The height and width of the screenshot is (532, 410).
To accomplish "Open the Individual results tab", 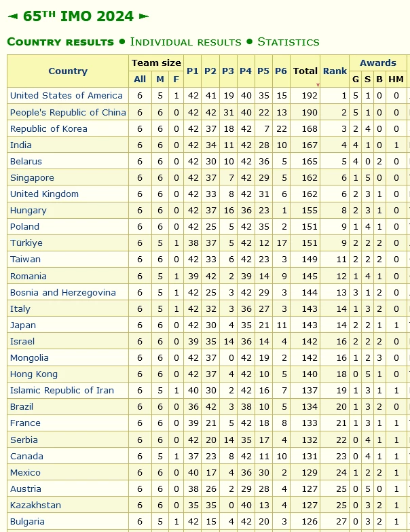I will [x=186, y=41].
